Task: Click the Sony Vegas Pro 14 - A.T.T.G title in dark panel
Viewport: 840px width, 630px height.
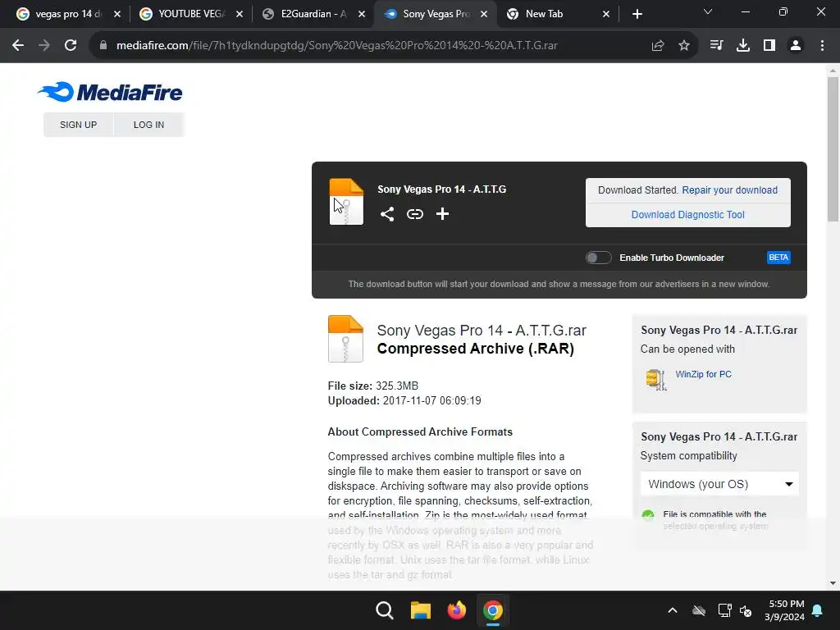Action: (442, 189)
